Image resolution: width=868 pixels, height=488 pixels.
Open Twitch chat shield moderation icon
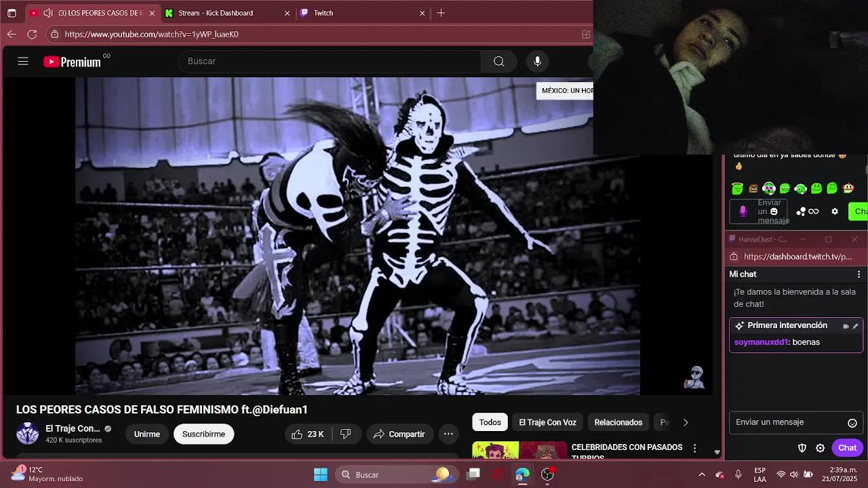[802, 448]
